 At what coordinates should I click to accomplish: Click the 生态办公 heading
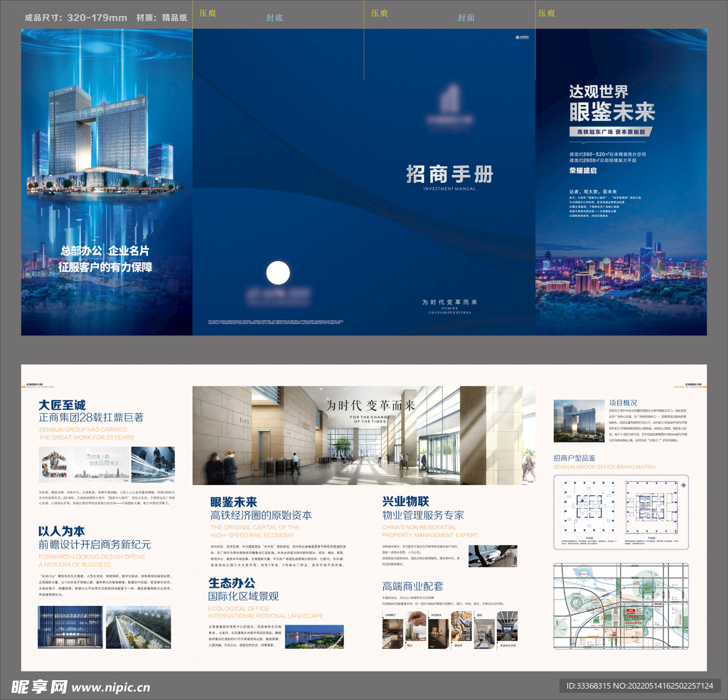click(x=232, y=583)
